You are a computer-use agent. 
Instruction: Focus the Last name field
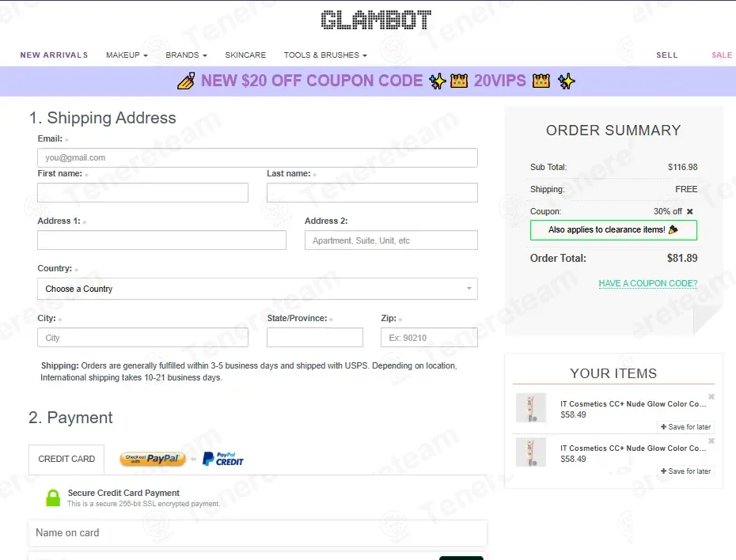coord(372,193)
